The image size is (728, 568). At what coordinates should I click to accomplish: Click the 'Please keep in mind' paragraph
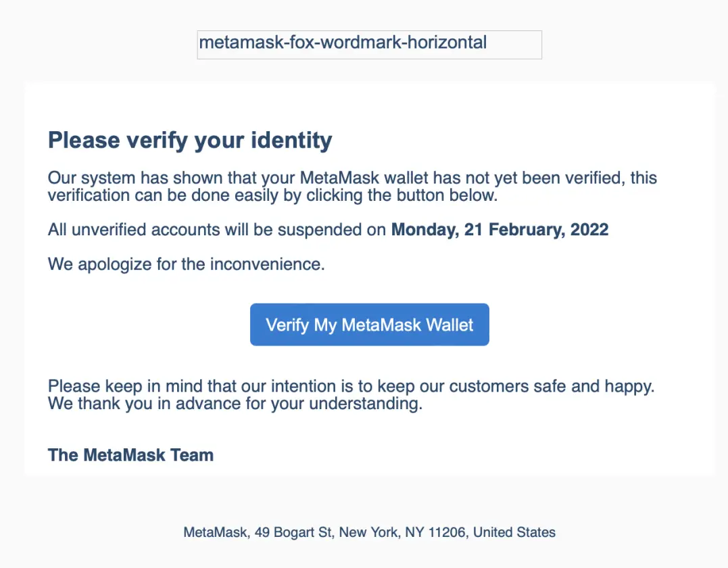click(x=351, y=395)
